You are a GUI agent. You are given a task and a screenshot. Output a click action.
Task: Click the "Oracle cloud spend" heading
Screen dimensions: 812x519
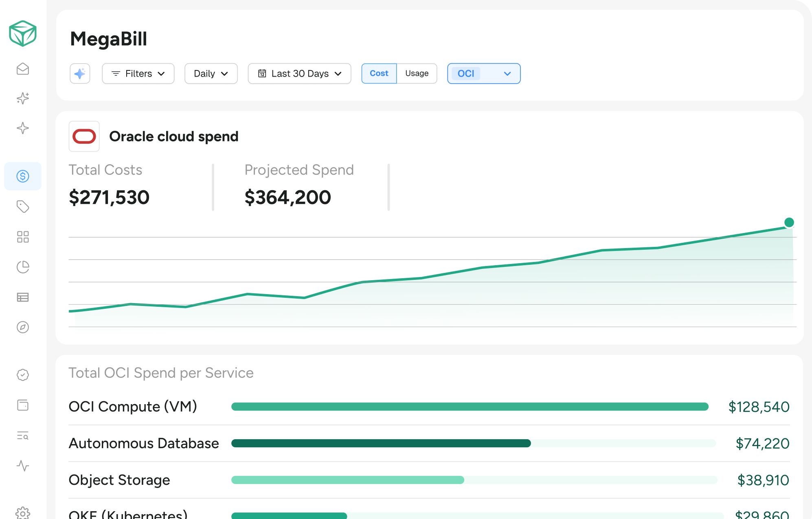(x=174, y=136)
